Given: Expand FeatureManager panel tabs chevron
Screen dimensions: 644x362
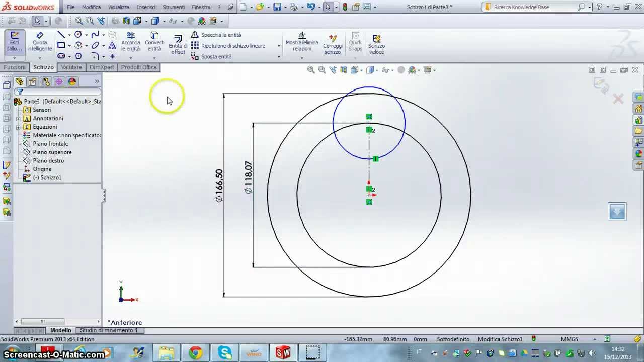Looking at the screenshot, I should [x=97, y=82].
